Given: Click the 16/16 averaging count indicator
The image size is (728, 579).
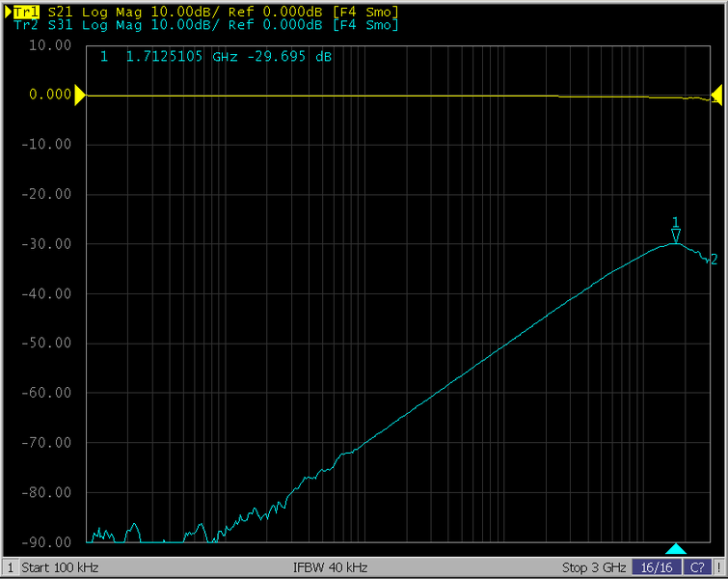Looking at the screenshot, I should pos(657,566).
